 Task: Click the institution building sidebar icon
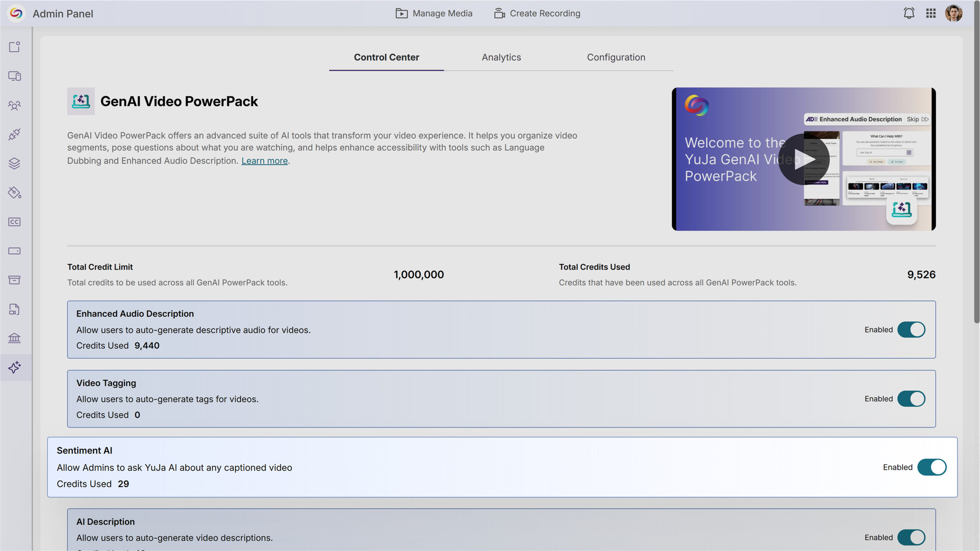(15, 338)
